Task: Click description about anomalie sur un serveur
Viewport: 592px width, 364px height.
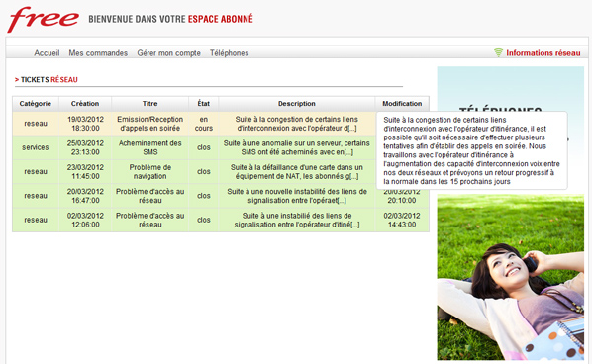Action: (x=297, y=147)
